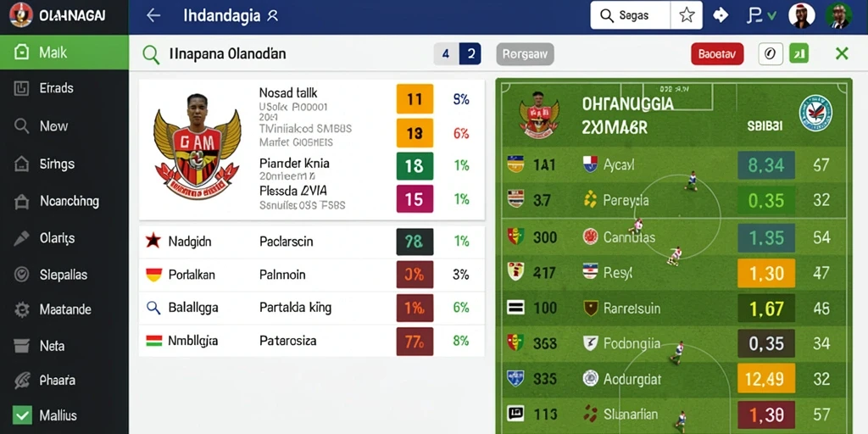This screenshot has height=434, width=868.
Task: Click the Olarits pencil icon
Action: (21, 238)
